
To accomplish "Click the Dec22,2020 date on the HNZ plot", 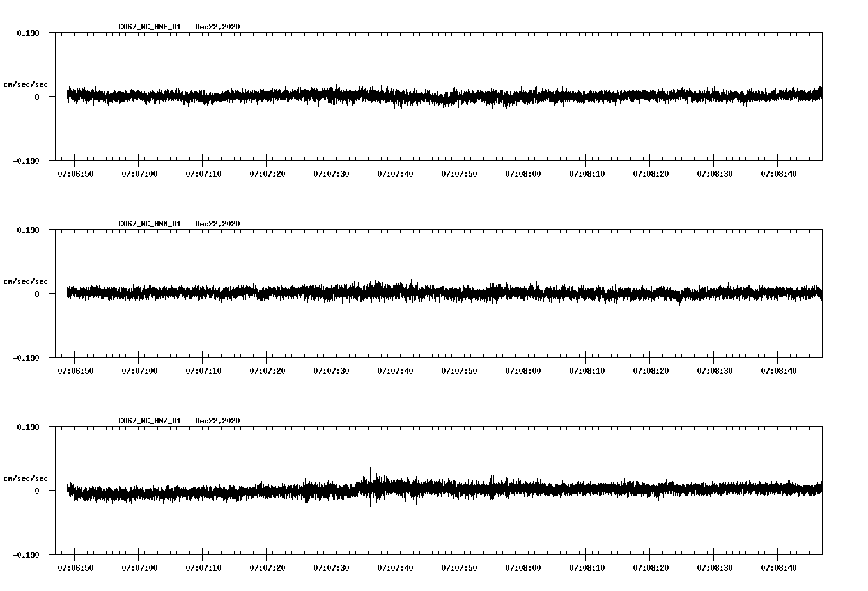I will click(x=217, y=421).
